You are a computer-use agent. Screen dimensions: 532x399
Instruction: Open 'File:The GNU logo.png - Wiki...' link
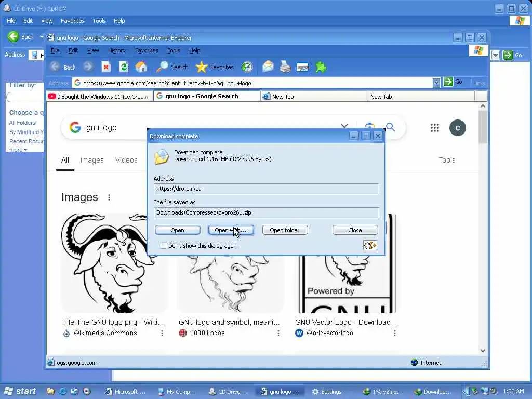pos(113,322)
